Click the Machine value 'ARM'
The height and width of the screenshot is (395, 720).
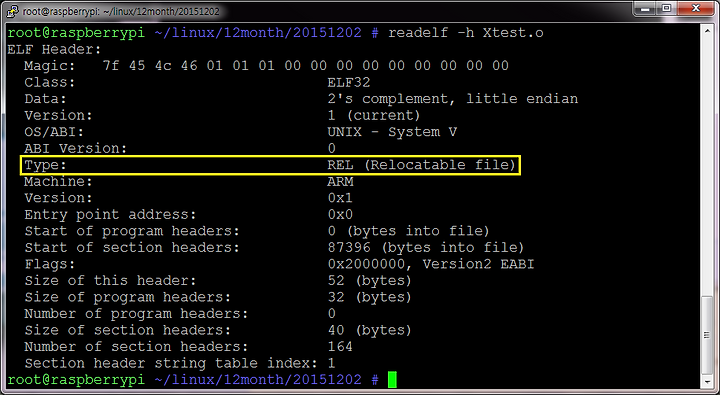pos(340,181)
